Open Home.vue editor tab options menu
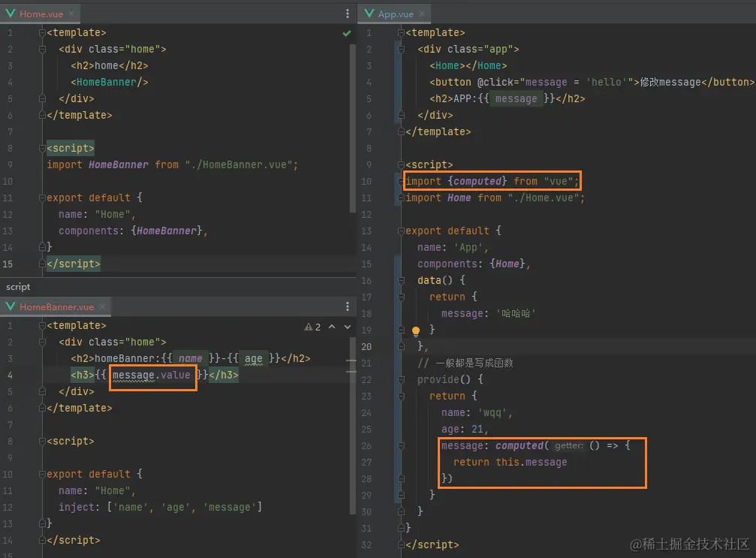756x558 pixels. pyautogui.click(x=347, y=14)
